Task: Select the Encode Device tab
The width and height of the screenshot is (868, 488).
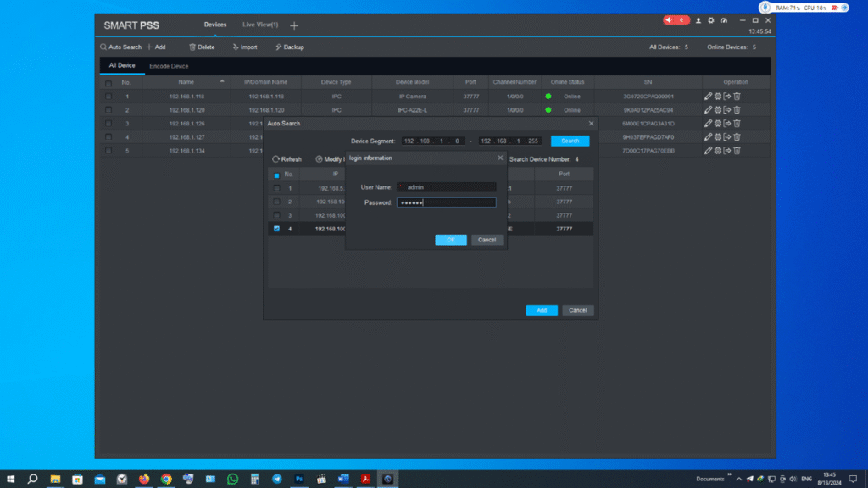Action: (x=169, y=66)
